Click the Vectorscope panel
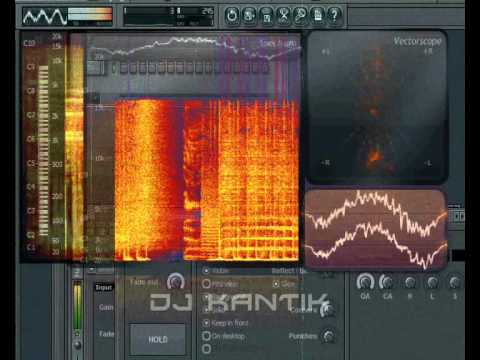 377,107
